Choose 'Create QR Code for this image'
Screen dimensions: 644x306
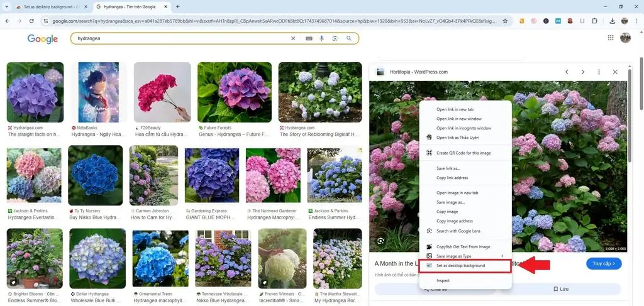click(465, 153)
